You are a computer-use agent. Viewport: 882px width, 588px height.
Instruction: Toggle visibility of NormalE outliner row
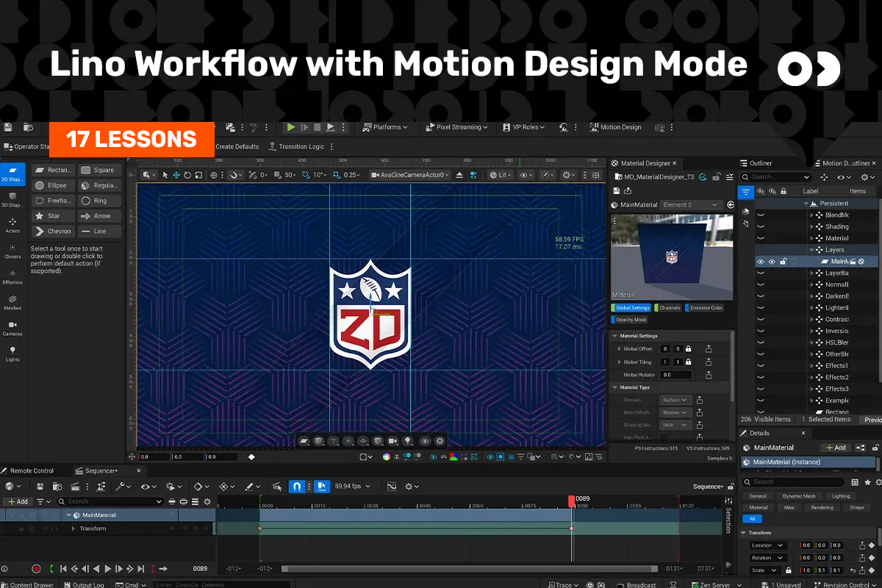click(x=761, y=284)
